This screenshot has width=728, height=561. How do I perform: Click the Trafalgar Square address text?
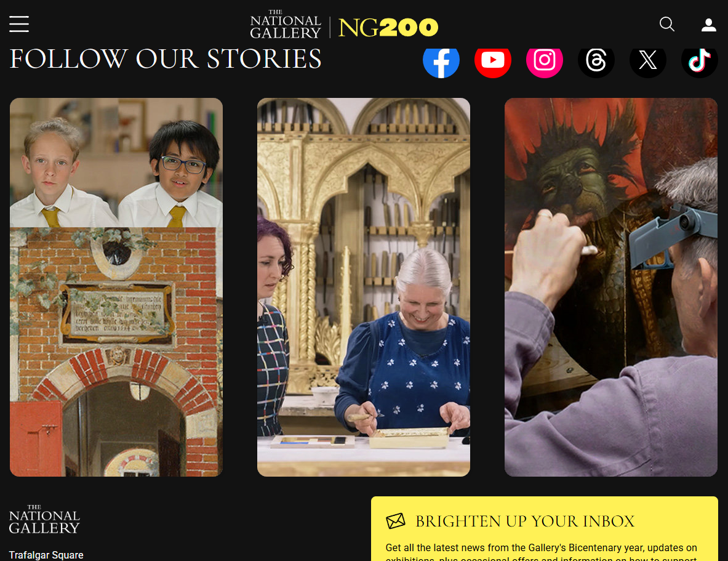click(46, 555)
